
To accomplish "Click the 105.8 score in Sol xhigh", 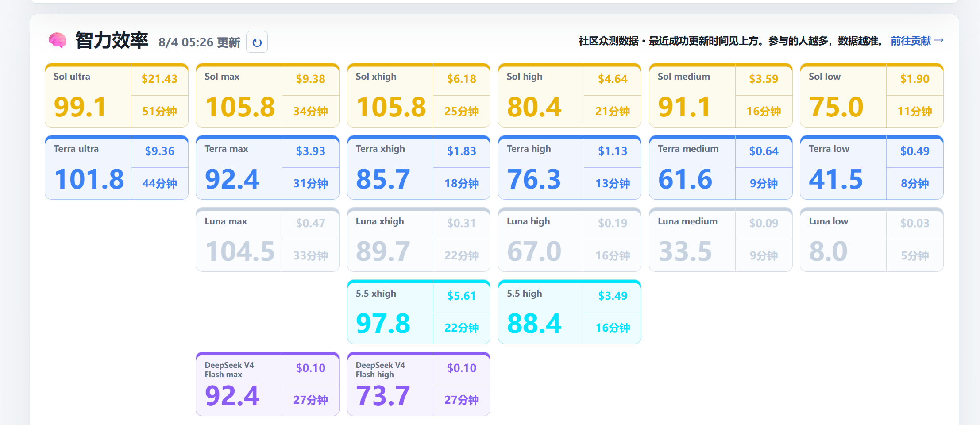I will click(x=391, y=107).
